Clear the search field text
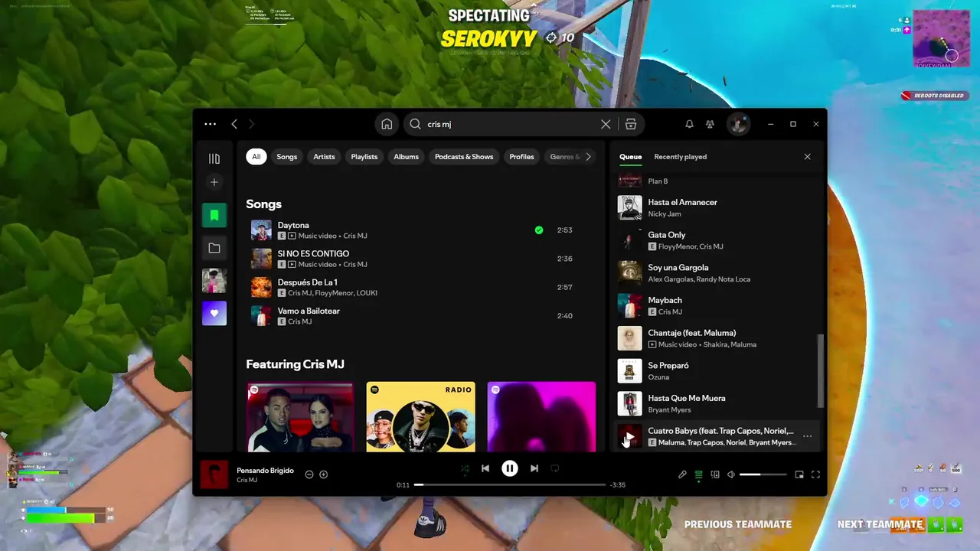Viewport: 980px width, 551px height. pyautogui.click(x=606, y=124)
